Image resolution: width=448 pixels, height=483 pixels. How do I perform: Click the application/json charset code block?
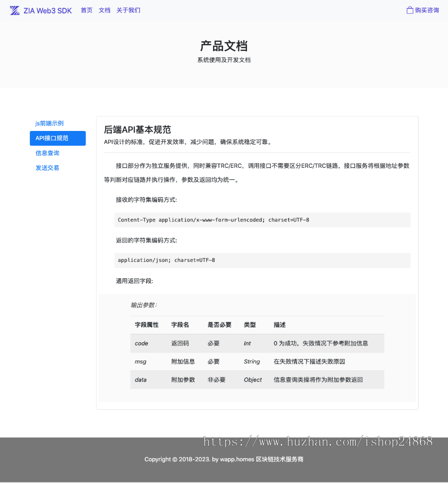click(x=262, y=260)
